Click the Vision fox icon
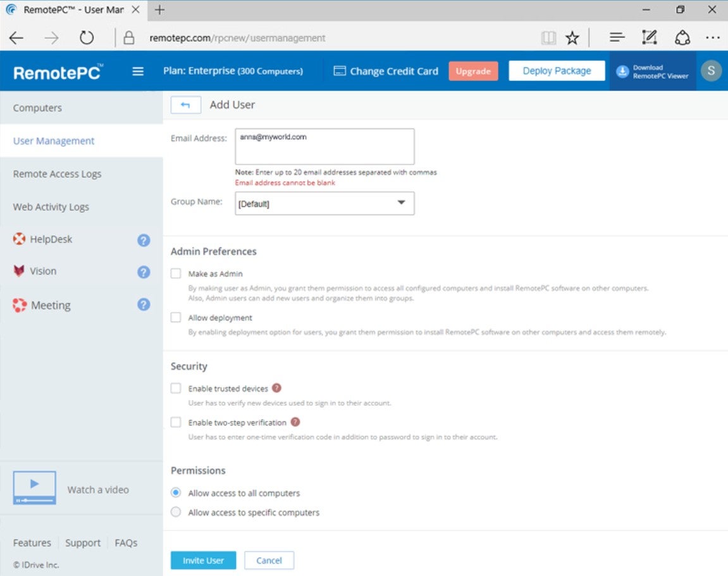728x576 pixels. pyautogui.click(x=19, y=271)
